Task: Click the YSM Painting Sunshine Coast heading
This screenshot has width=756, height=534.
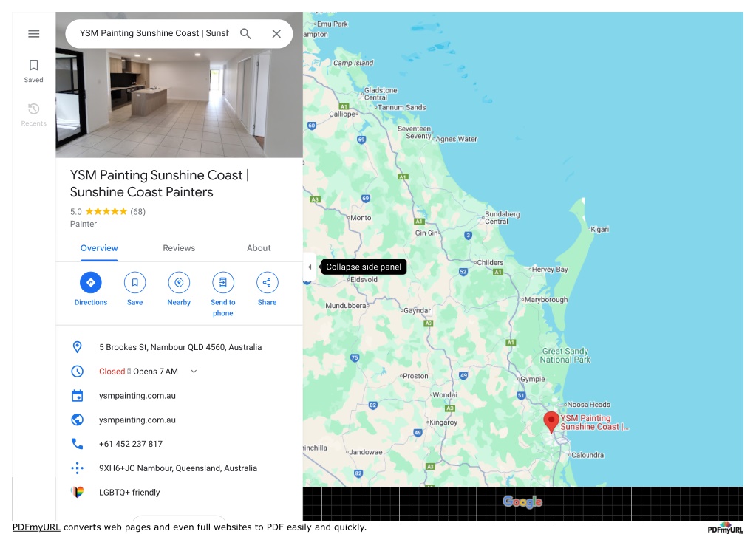Action: coord(160,183)
